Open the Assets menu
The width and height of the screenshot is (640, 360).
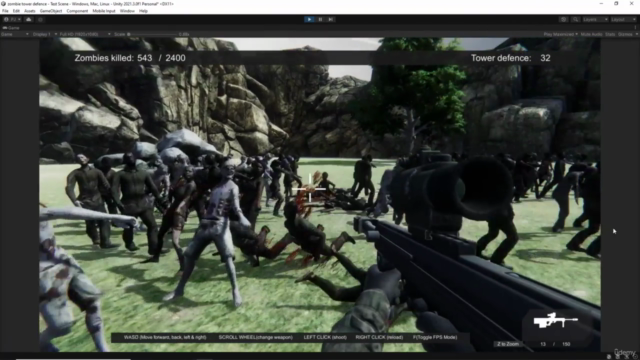click(30, 11)
